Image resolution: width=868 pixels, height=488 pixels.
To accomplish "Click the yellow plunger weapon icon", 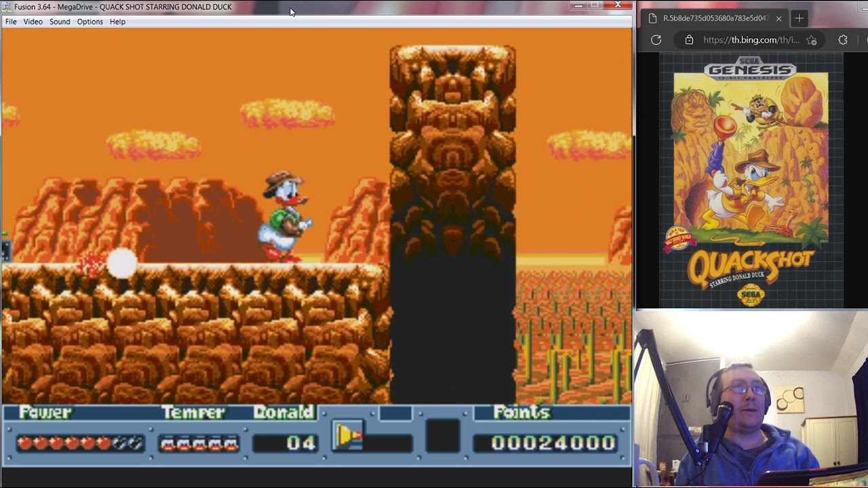I will 348,436.
